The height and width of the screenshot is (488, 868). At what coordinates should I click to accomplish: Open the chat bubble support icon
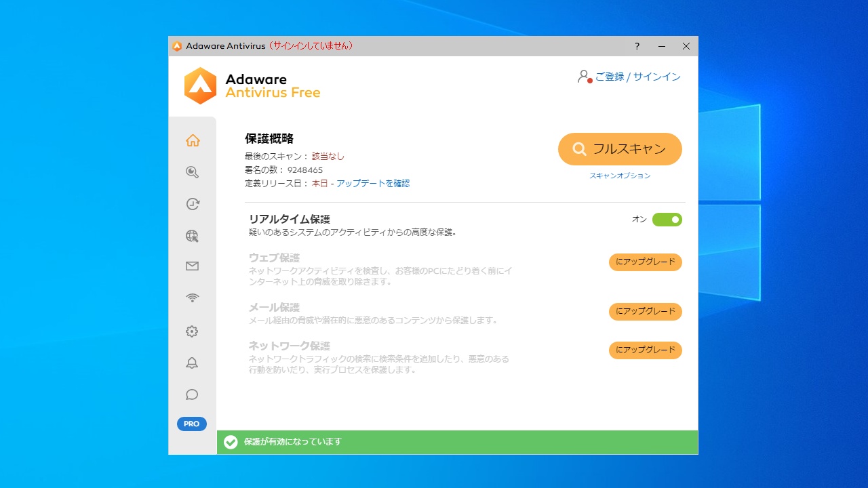pos(193,394)
